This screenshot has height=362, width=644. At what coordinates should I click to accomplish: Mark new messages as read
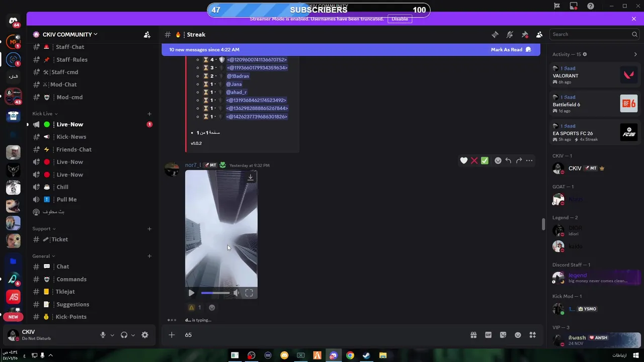tap(511, 50)
